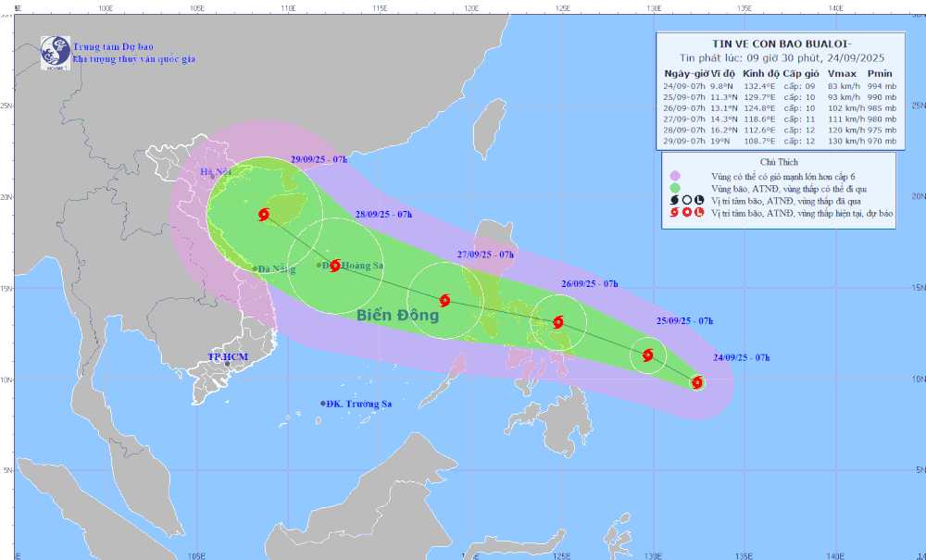The height and width of the screenshot is (560, 926).
Task: Click the Biển Đông sea label
Action: pos(398,315)
